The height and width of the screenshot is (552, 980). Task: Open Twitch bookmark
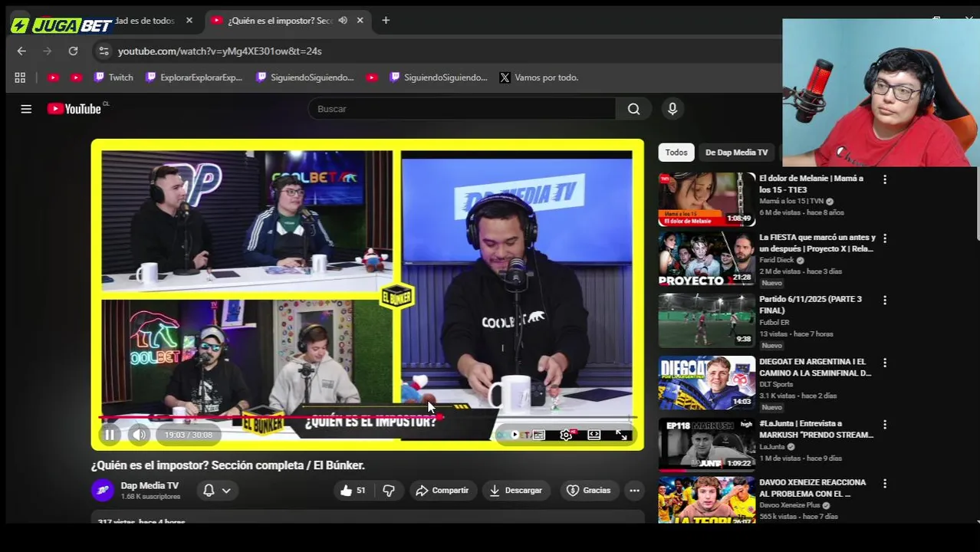[113, 77]
